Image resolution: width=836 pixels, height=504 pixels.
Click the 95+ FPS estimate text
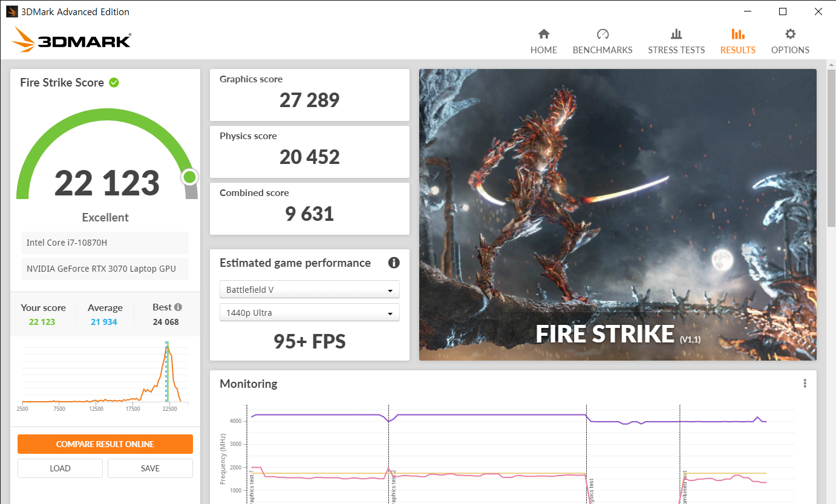coord(310,341)
